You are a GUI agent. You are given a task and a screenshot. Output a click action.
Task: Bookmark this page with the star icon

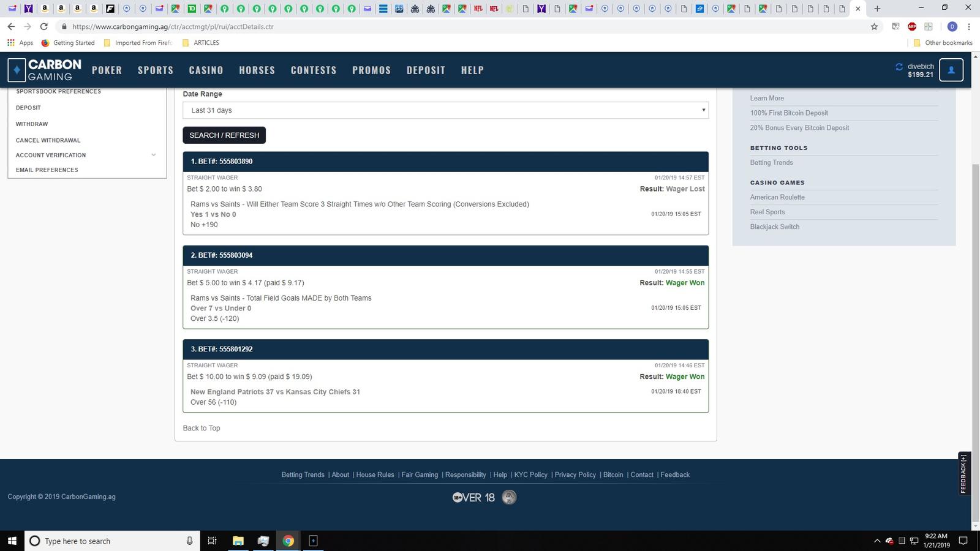(x=874, y=26)
